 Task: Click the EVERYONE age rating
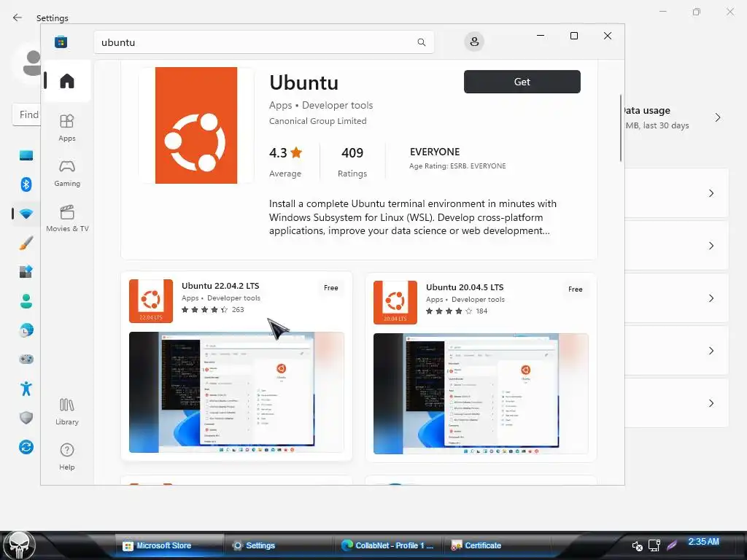(457, 157)
